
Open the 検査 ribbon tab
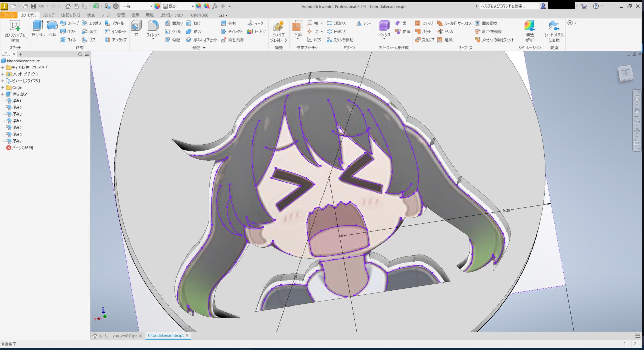point(91,15)
